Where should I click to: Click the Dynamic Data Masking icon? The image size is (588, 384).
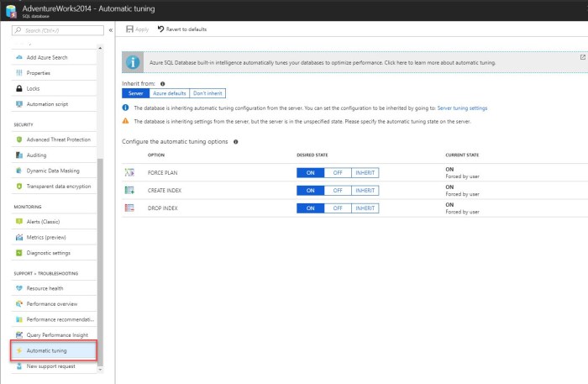point(19,171)
